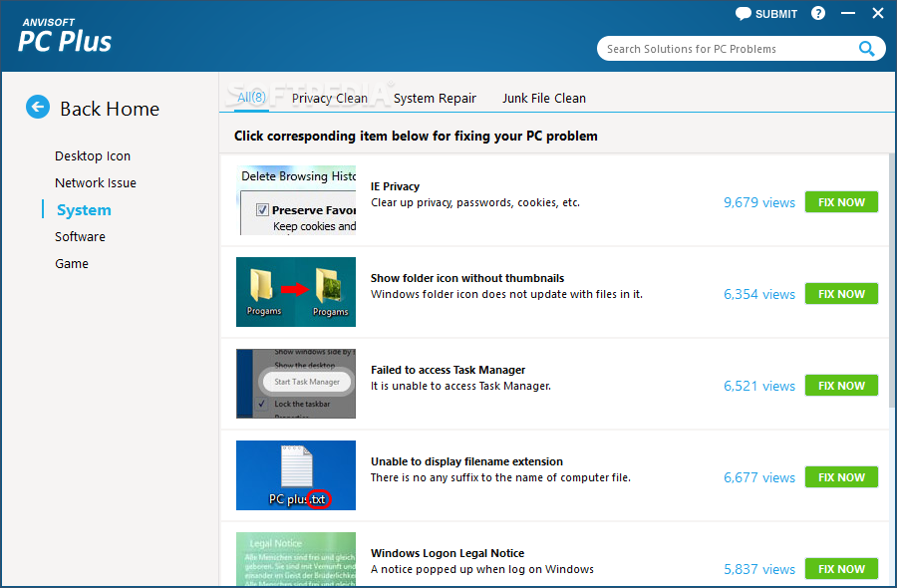Select Desktop Icon in the sidebar
The image size is (897, 588).
click(x=93, y=156)
